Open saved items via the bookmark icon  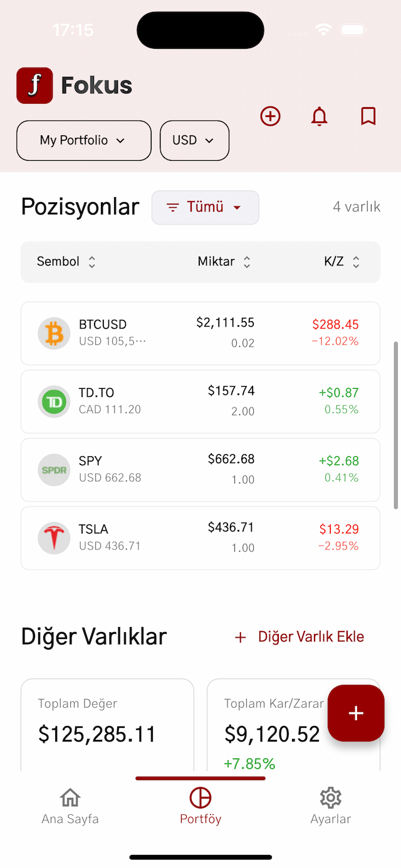(x=368, y=116)
